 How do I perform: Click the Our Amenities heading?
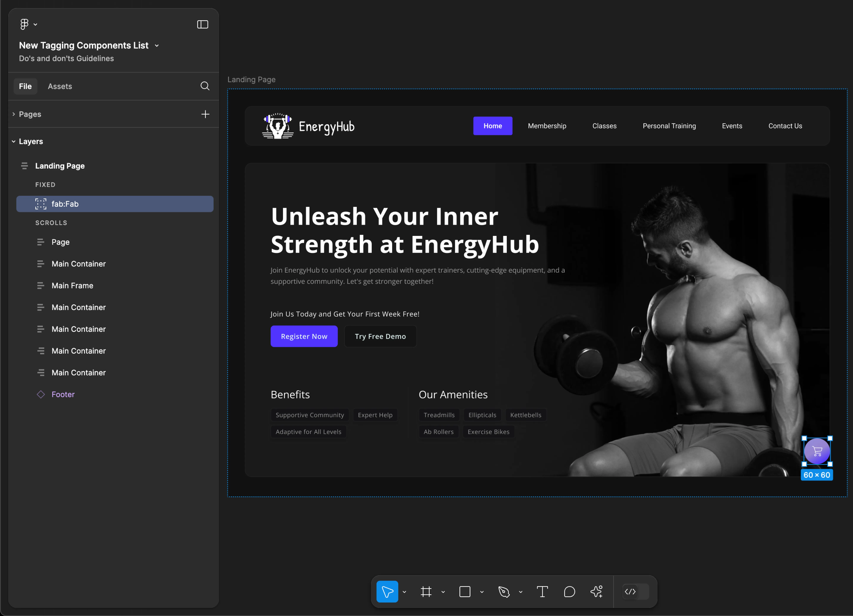tap(453, 394)
